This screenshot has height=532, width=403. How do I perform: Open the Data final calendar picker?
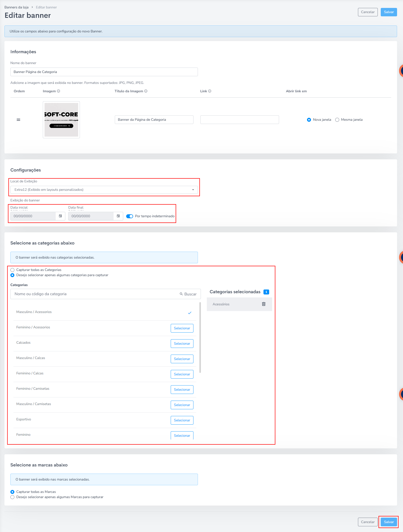tap(118, 216)
